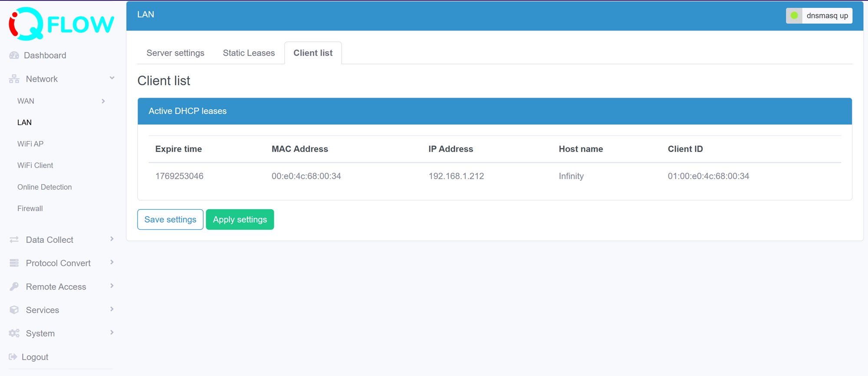Open the Protocol Convert menu
This screenshot has height=376, width=868.
(58, 263)
